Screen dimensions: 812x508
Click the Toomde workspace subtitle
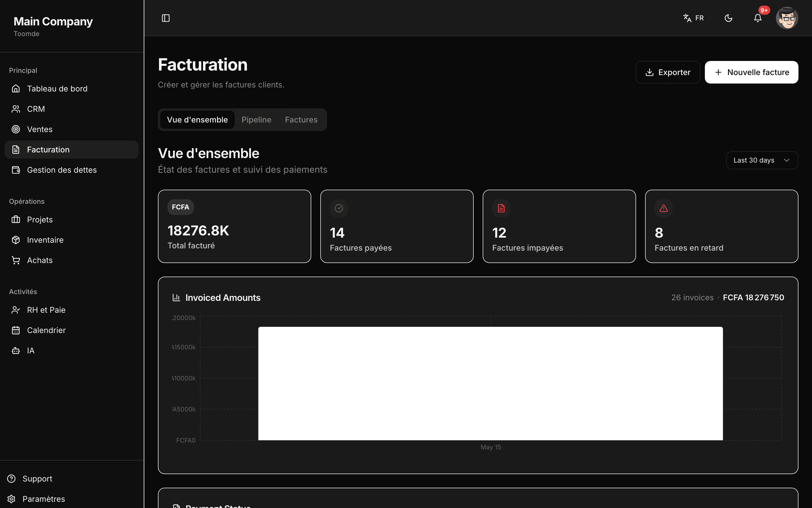coord(27,34)
